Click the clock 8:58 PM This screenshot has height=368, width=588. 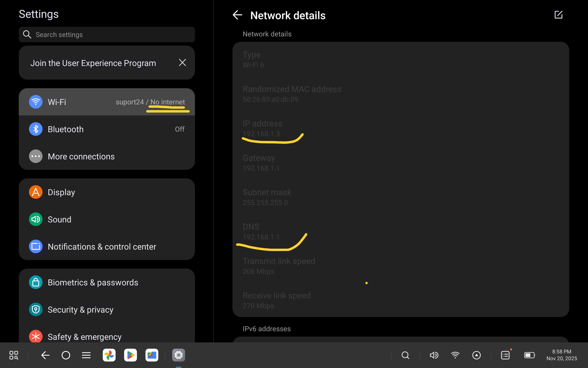click(561, 351)
